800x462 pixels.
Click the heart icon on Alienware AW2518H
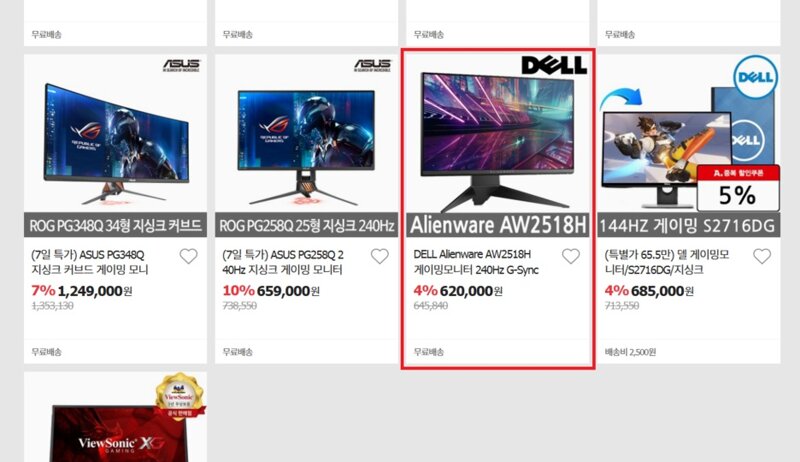[x=571, y=256]
